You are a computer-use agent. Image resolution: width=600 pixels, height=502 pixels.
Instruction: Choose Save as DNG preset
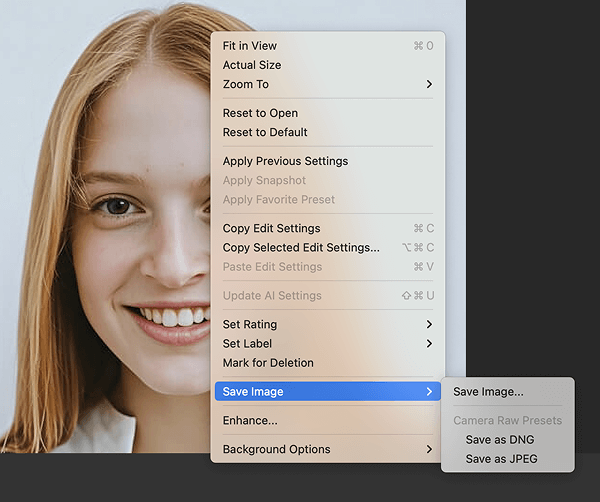500,440
